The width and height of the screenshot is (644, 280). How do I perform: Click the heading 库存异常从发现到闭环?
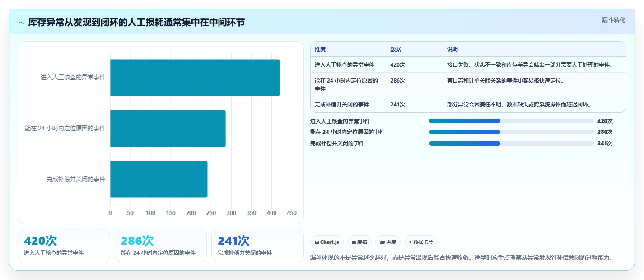pos(136,23)
